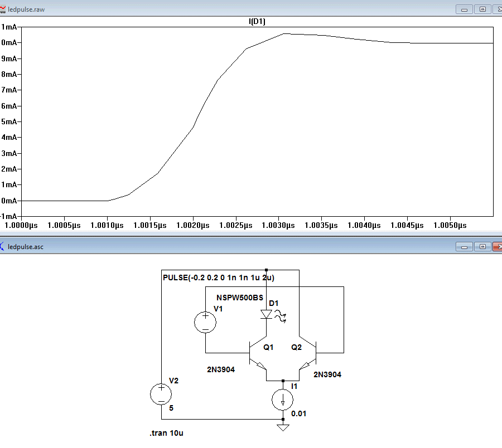Click the V1 voltage source symbol
Screen dimensions: 502x448
(x=205, y=322)
